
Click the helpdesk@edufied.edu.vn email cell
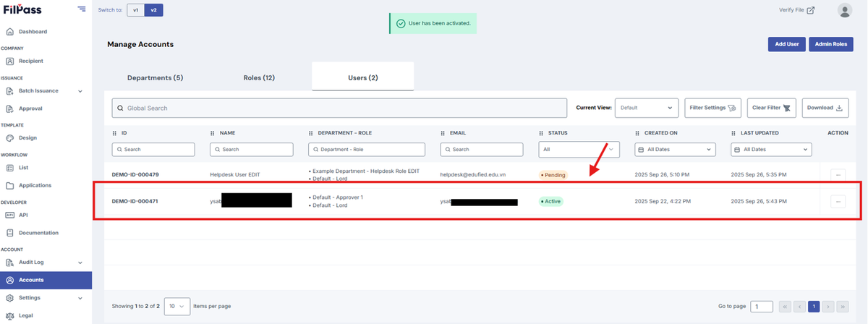tap(472, 175)
